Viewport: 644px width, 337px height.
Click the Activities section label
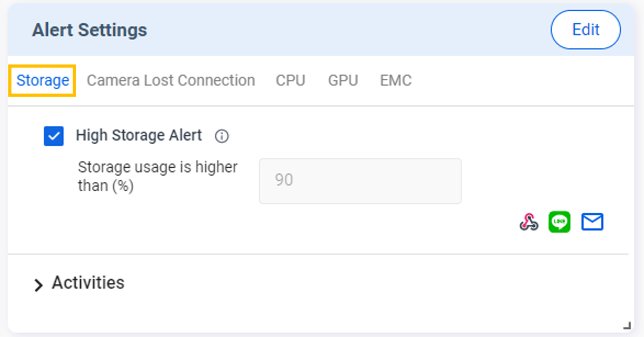point(88,283)
